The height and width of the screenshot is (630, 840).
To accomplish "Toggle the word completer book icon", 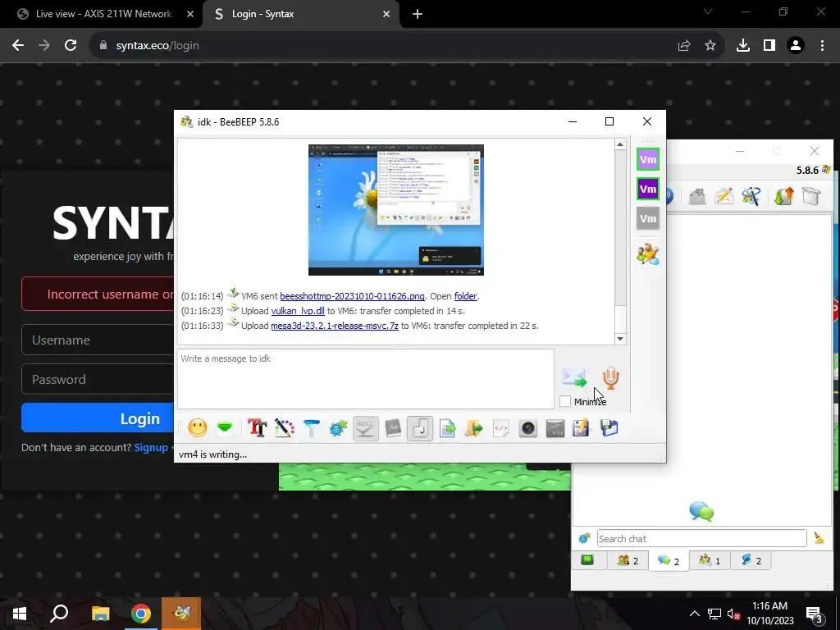I will click(x=393, y=428).
